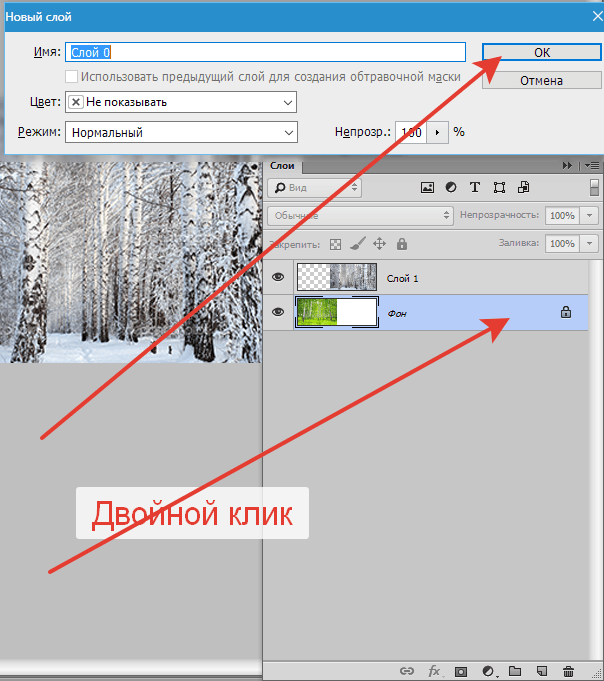This screenshot has height=681, width=604.
Task: Toggle visibility of the Фон layer
Action: point(278,312)
